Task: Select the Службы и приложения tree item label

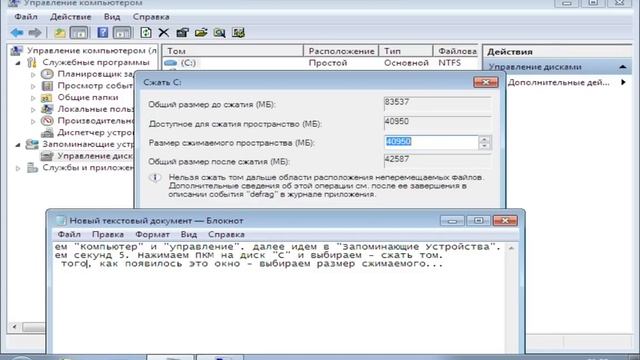Action: 88,168
